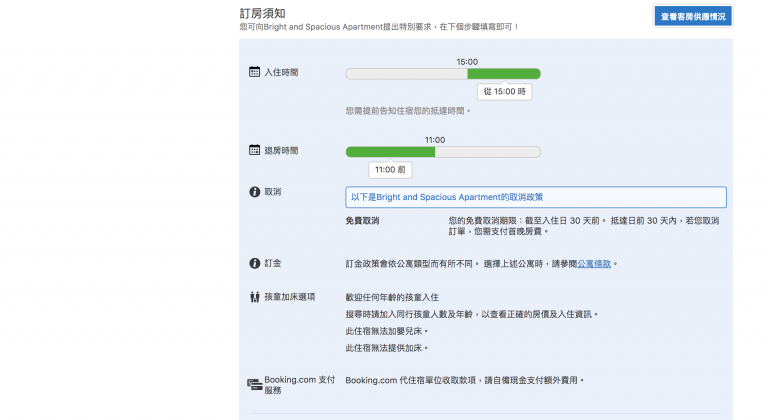The image size is (768, 420).
Task: Click the 孩童加床選項 label
Action: coord(290,297)
